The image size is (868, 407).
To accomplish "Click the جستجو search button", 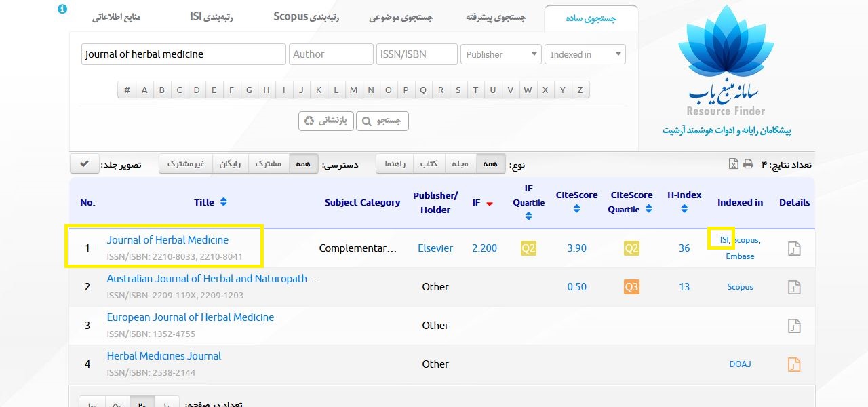I will 382,121.
